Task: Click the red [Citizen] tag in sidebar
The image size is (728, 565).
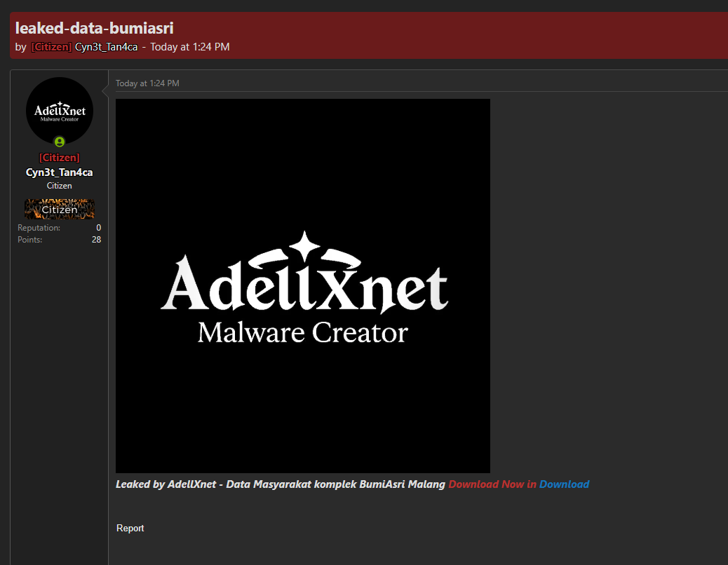Action: [60, 158]
